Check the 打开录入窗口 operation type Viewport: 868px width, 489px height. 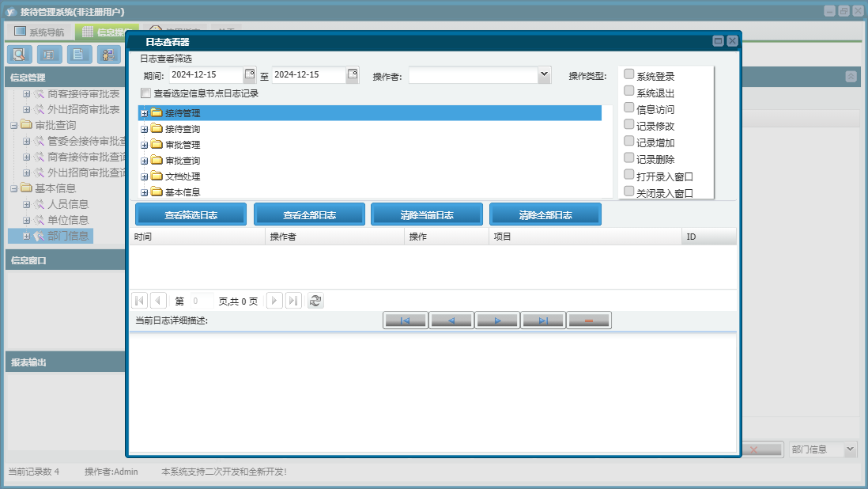(x=628, y=174)
